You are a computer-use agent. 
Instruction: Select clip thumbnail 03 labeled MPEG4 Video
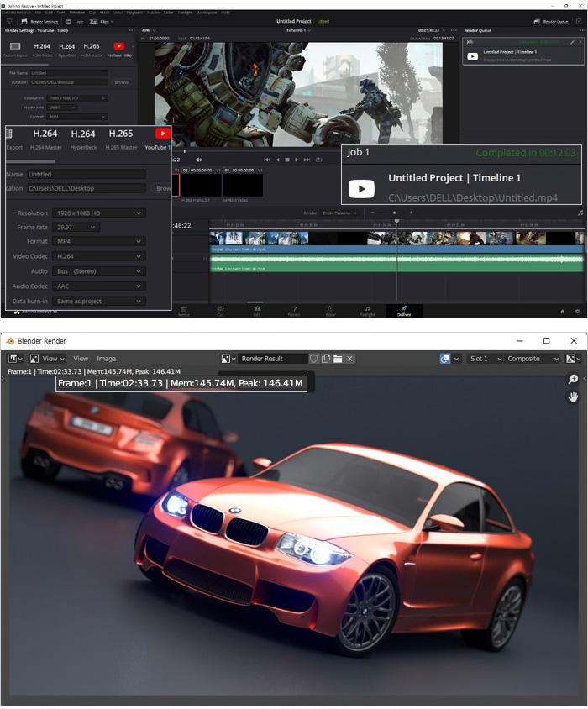pos(243,185)
